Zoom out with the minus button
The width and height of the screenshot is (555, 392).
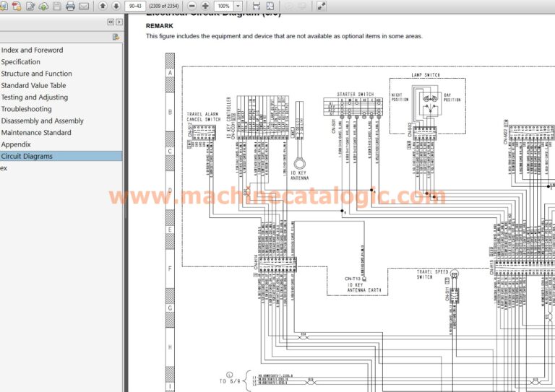pos(192,6)
